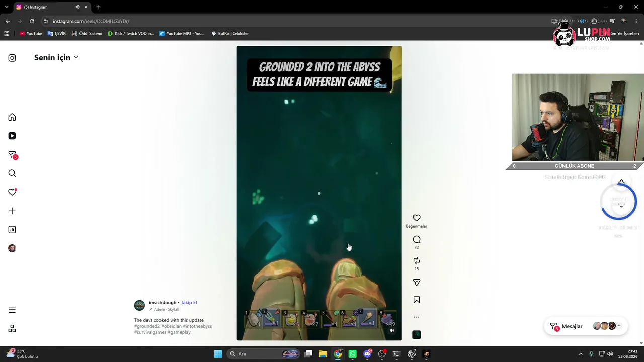This screenshot has height=362, width=644.
Task: Open the dashboard chart icon in sidebar
Action: (x=12, y=230)
